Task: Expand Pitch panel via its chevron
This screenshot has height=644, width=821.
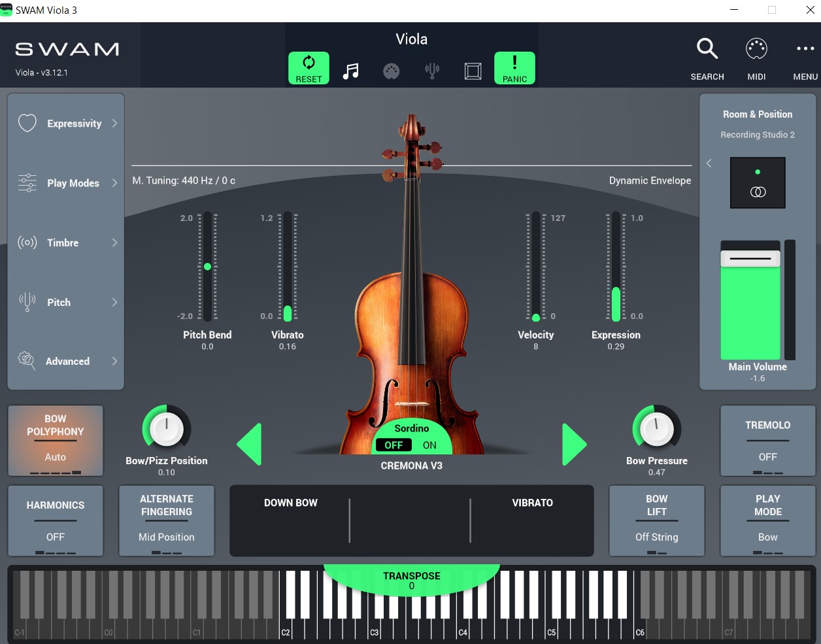Action: pyautogui.click(x=114, y=302)
